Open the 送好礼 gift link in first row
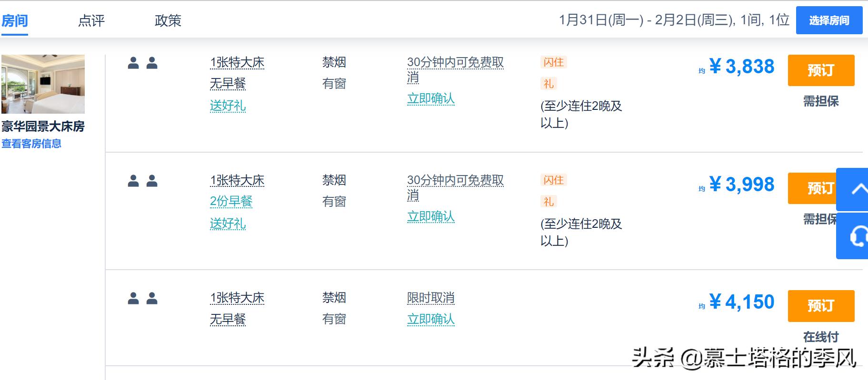Image resolution: width=868 pixels, height=380 pixels. (x=228, y=106)
